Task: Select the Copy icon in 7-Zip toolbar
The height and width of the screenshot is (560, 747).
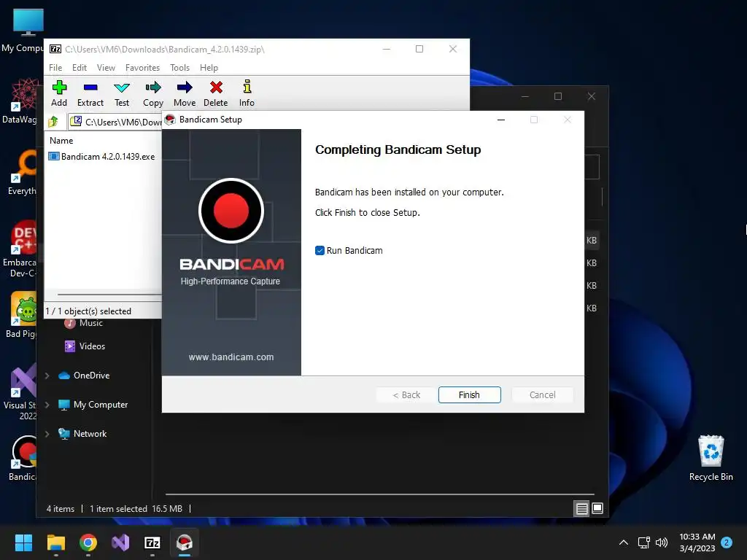Action: tap(153, 93)
